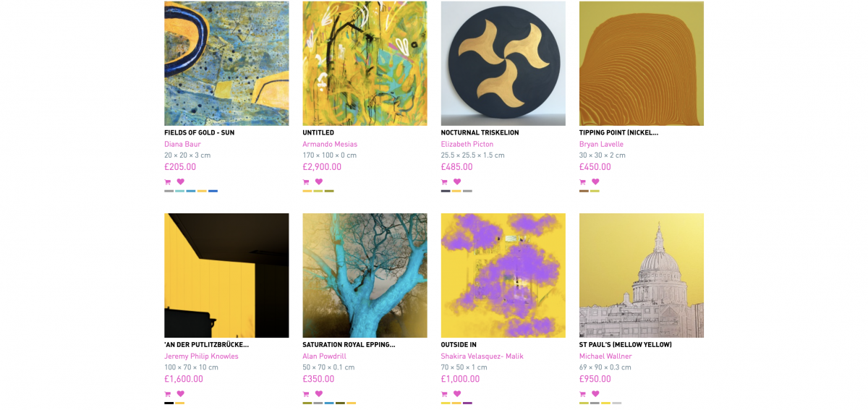
Task: Add Tipping Point artwork to cart
Action: pos(583,182)
